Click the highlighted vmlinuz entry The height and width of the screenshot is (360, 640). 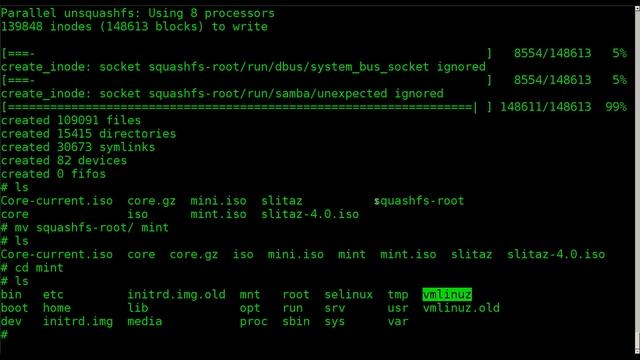(x=447, y=294)
